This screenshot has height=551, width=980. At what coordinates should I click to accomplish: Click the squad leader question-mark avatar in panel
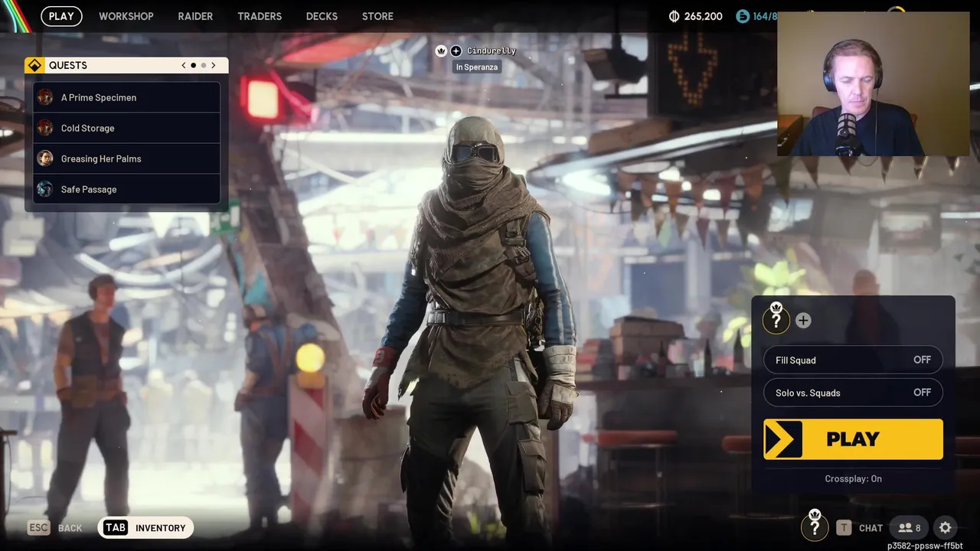point(776,320)
